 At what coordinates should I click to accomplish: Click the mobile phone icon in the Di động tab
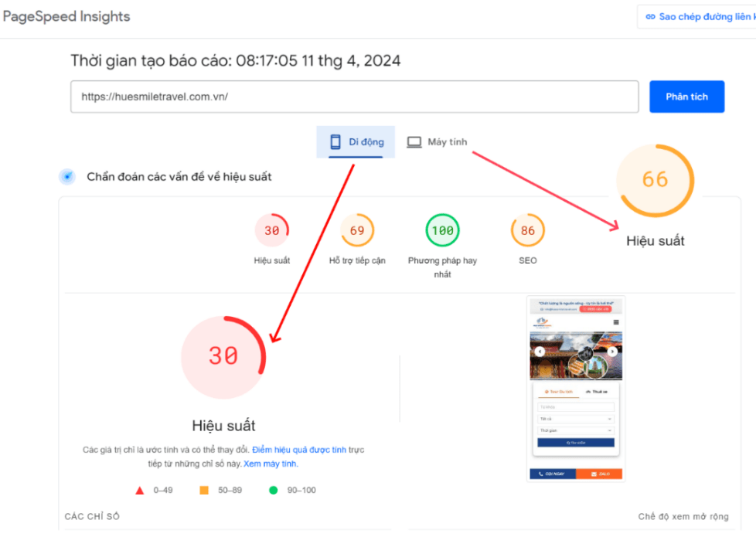coord(335,141)
